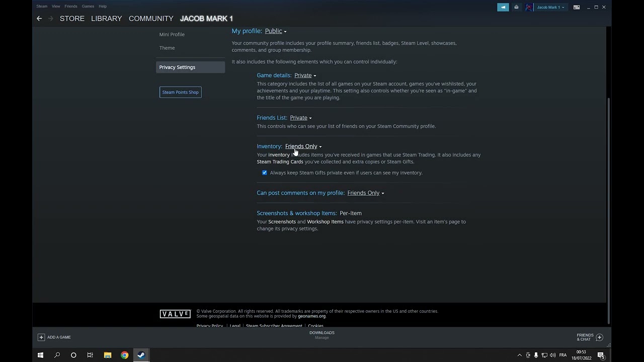Open Downloads Manage at the bottom
The height and width of the screenshot is (362, 644).
[x=322, y=335]
